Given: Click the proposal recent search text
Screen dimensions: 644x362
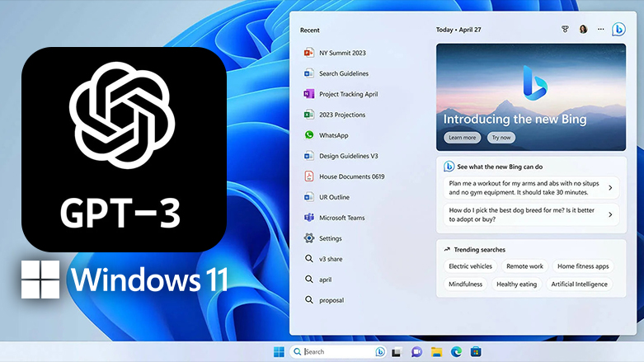Looking at the screenshot, I should [x=331, y=300].
